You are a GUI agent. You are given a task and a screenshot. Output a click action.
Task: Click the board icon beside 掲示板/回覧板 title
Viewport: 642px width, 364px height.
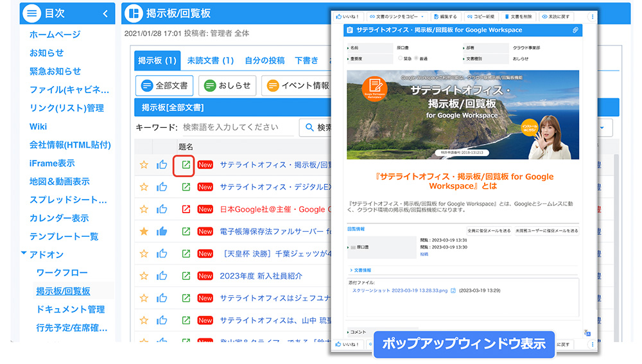134,13
